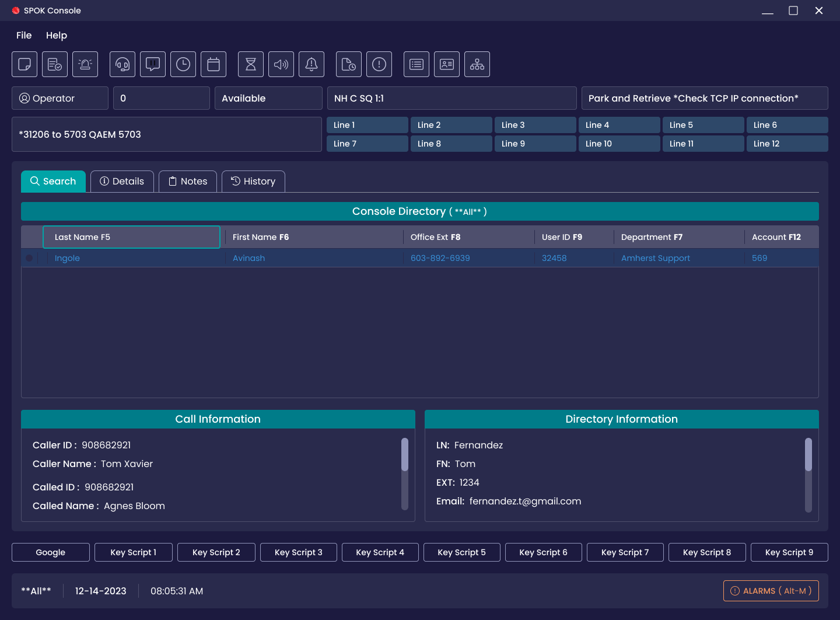Click the Amherst Support department link
840x620 pixels.
click(655, 258)
